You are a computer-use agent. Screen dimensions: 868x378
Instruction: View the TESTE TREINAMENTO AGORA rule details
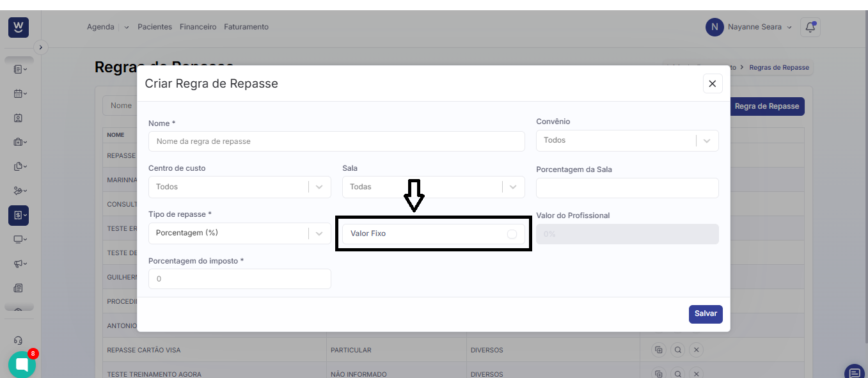pos(678,374)
